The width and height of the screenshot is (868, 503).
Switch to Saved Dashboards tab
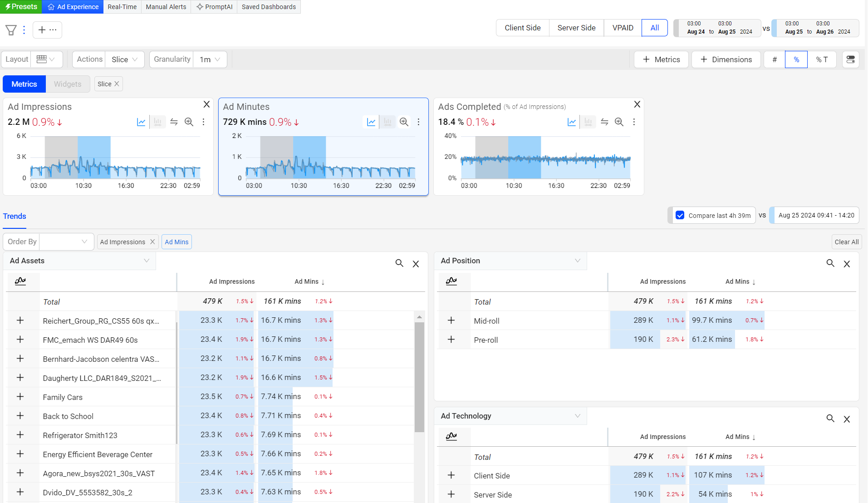click(x=269, y=7)
